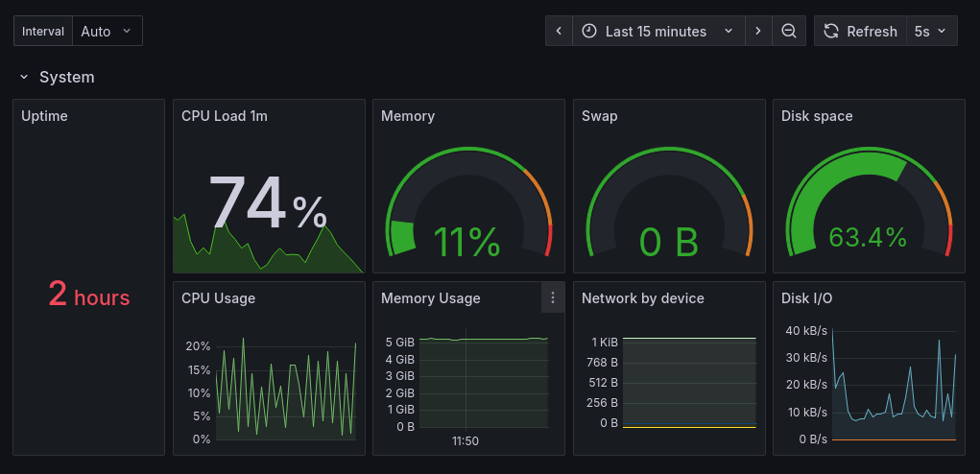Image resolution: width=980 pixels, height=474 pixels.
Task: Shift time range forward with right arrow
Action: [x=758, y=31]
